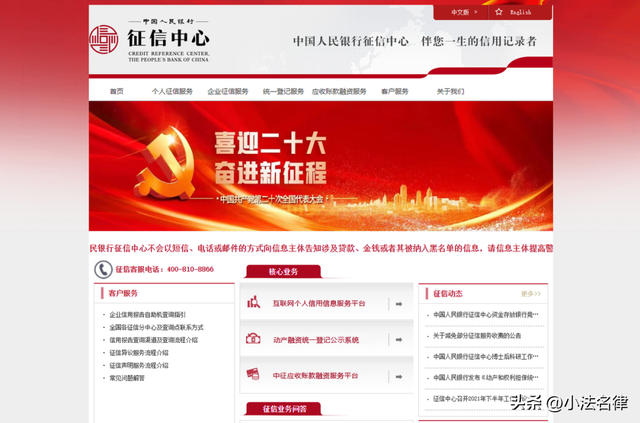
Task: Open news 中国人民银行发布《动产和权利担保统…
Action: click(x=486, y=378)
